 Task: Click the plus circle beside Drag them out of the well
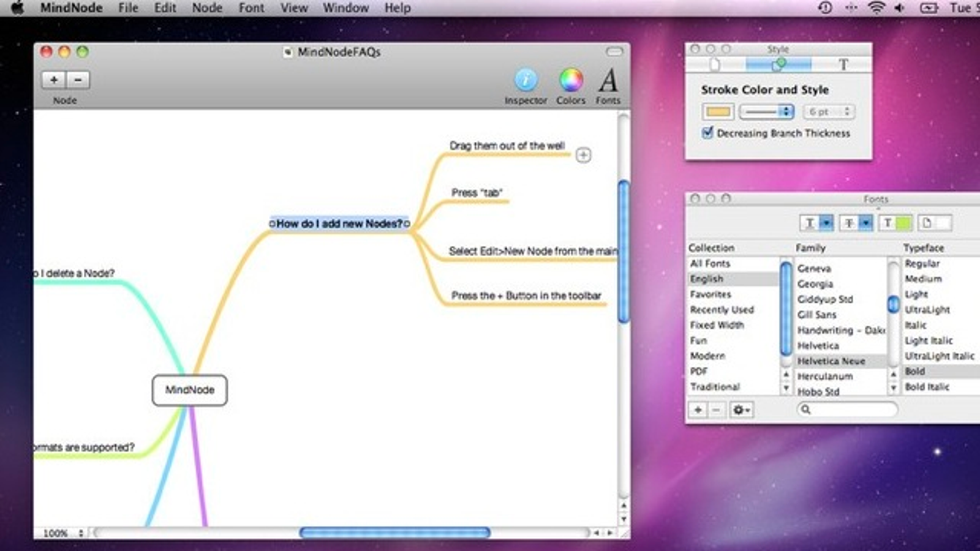click(x=583, y=156)
